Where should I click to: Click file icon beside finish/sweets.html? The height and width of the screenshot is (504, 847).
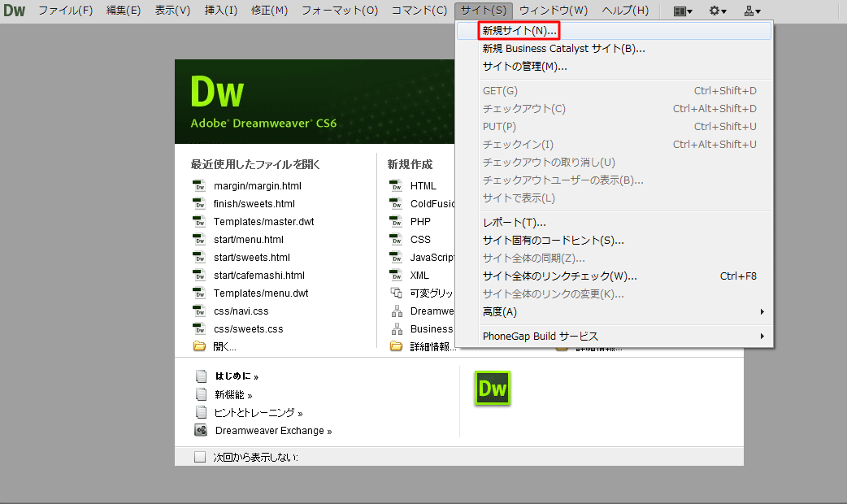point(199,204)
